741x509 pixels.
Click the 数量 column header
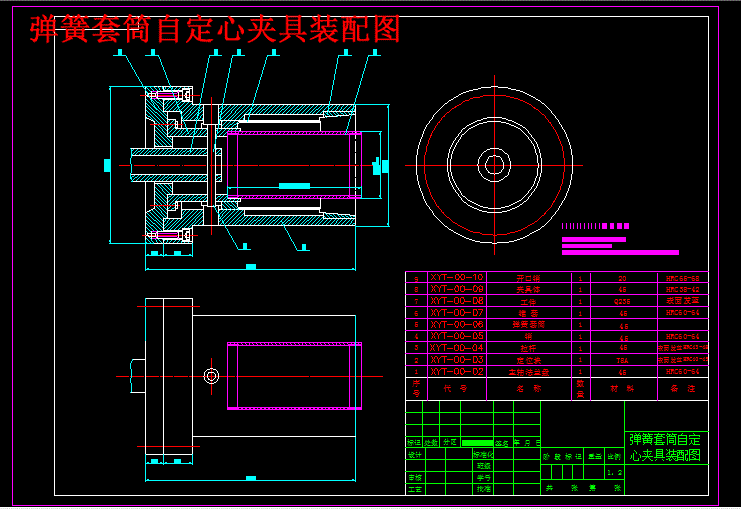pyautogui.click(x=580, y=388)
